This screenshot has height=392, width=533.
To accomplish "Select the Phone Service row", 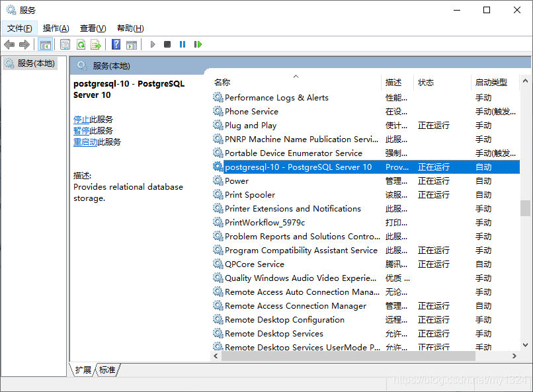I will pyautogui.click(x=366, y=112).
